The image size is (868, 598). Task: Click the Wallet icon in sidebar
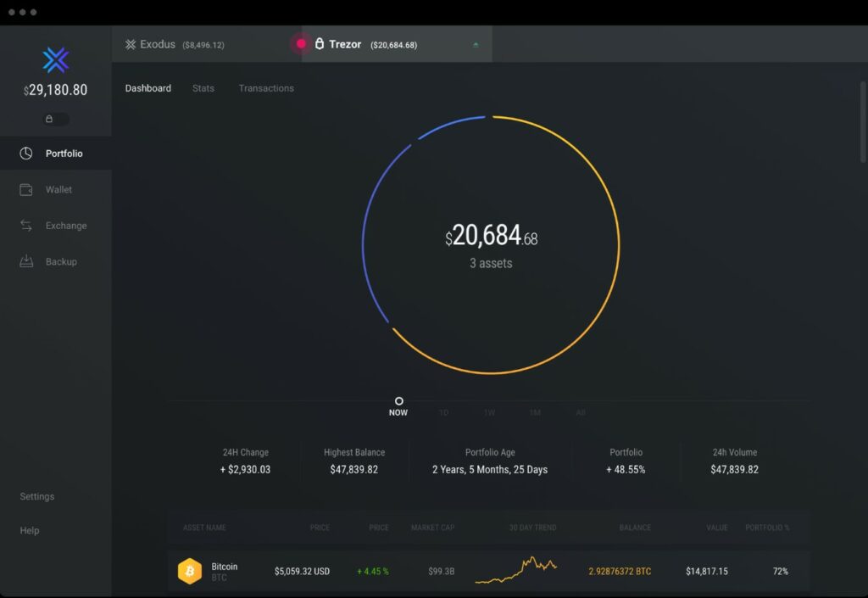pos(26,189)
